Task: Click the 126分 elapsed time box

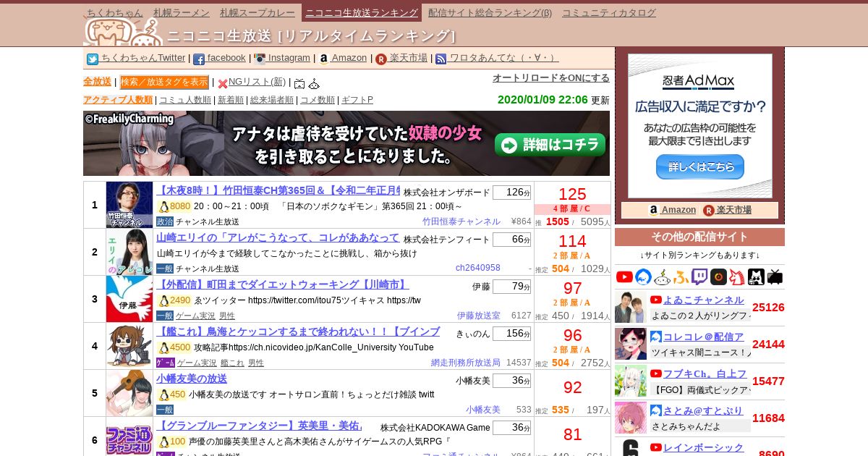Action: tap(511, 193)
